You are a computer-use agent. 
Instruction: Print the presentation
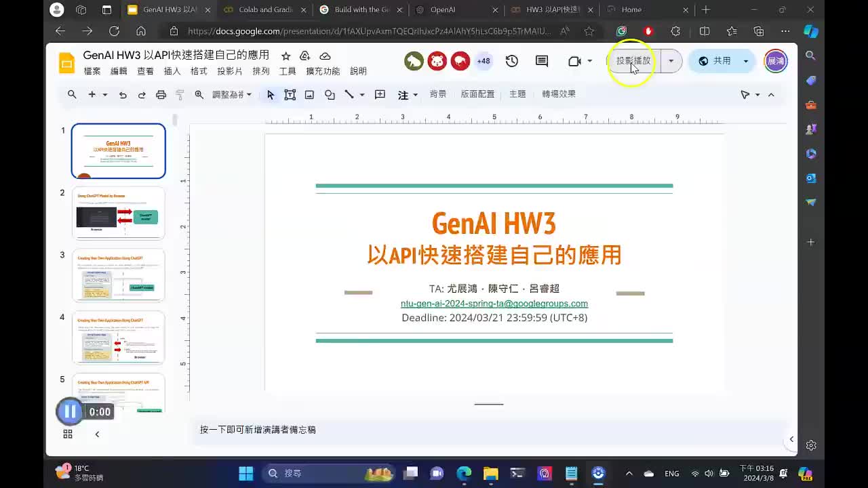coord(161,95)
